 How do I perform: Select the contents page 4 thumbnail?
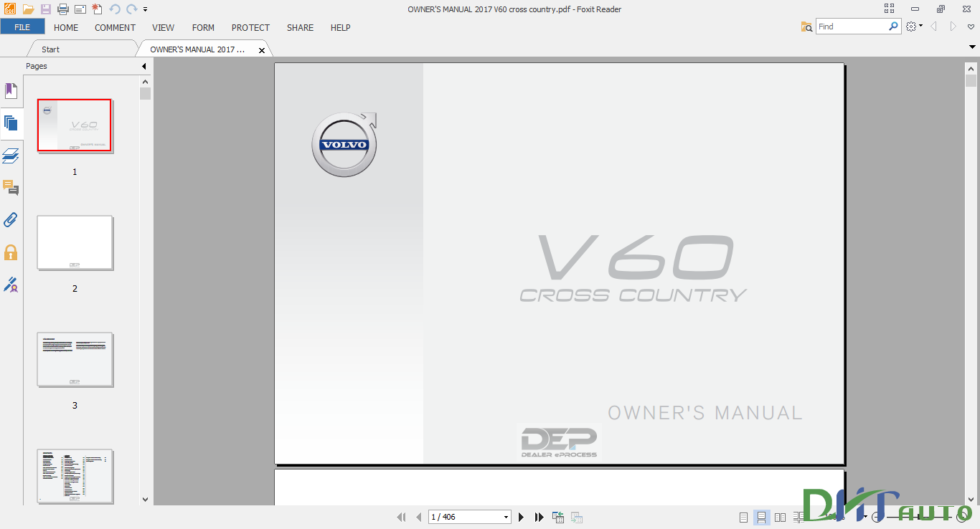click(75, 476)
